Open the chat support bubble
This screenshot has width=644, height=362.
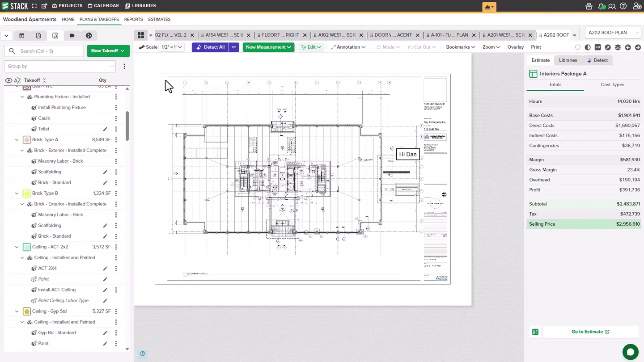pos(630,352)
